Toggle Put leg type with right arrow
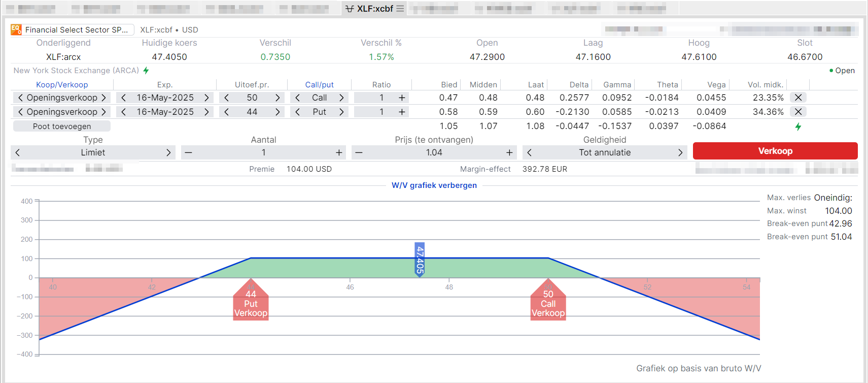Screen dimensions: 868x383 (x=341, y=112)
